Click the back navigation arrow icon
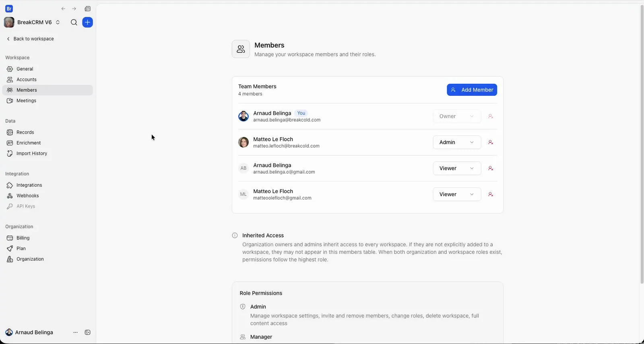The image size is (644, 344). pyautogui.click(x=63, y=9)
